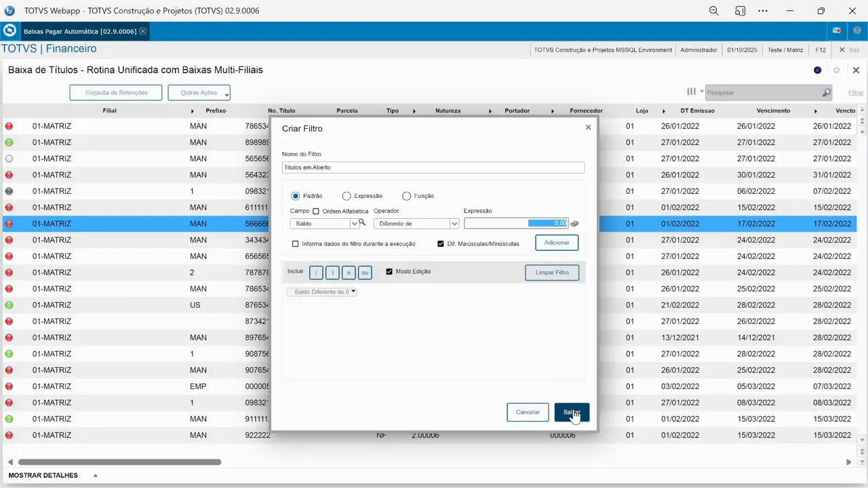This screenshot has height=488, width=868.
Task: Click the settings gear in the page header
Action: tap(836, 70)
